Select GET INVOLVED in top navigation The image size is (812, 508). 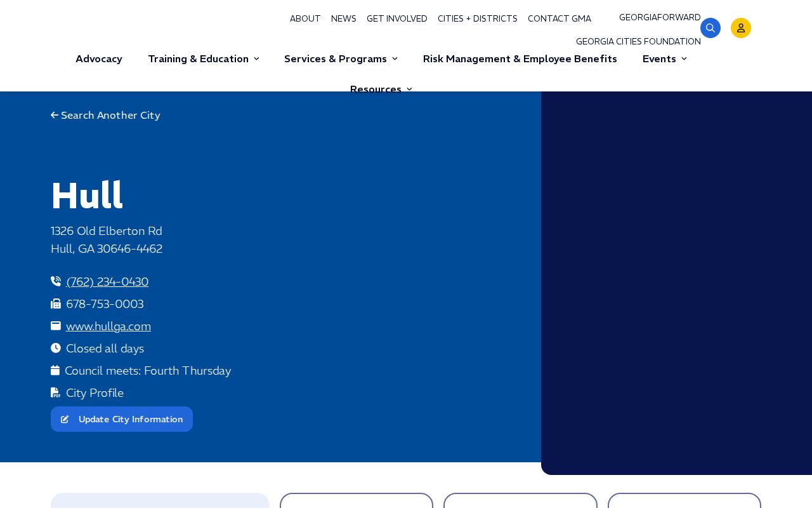click(x=397, y=19)
